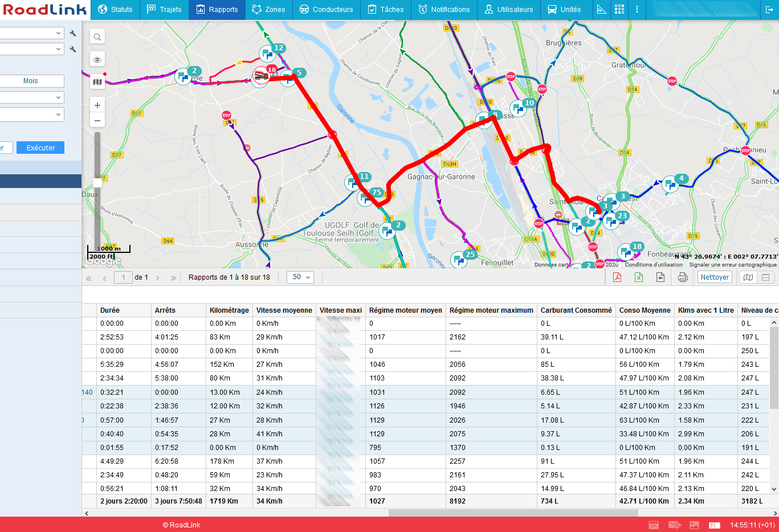Print the report table
This screenshot has width=779, height=532.
point(683,277)
